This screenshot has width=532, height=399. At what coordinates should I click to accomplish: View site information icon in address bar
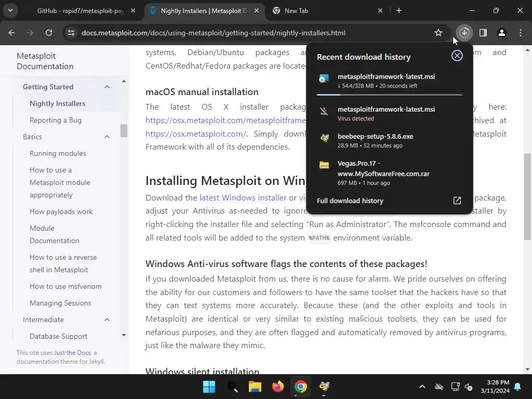pos(71,33)
